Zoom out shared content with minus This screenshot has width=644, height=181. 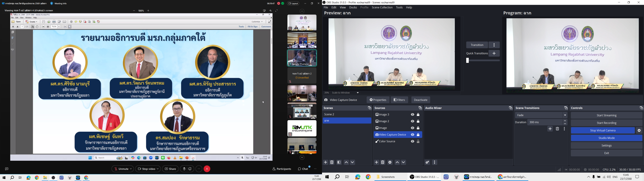[134, 11]
